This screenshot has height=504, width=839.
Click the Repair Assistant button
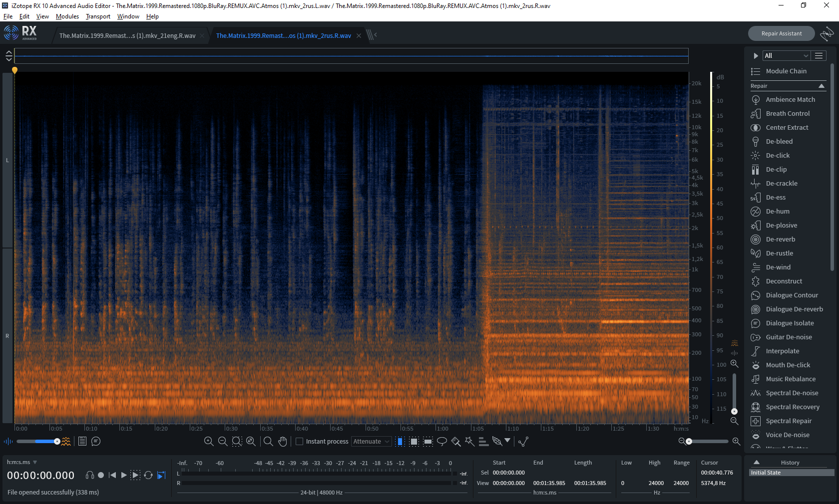point(781,33)
